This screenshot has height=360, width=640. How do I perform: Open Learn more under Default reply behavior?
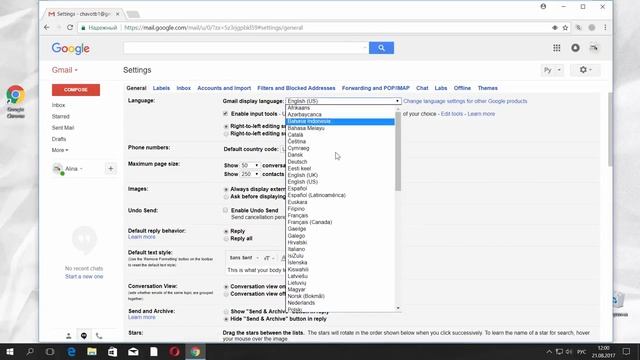142,237
